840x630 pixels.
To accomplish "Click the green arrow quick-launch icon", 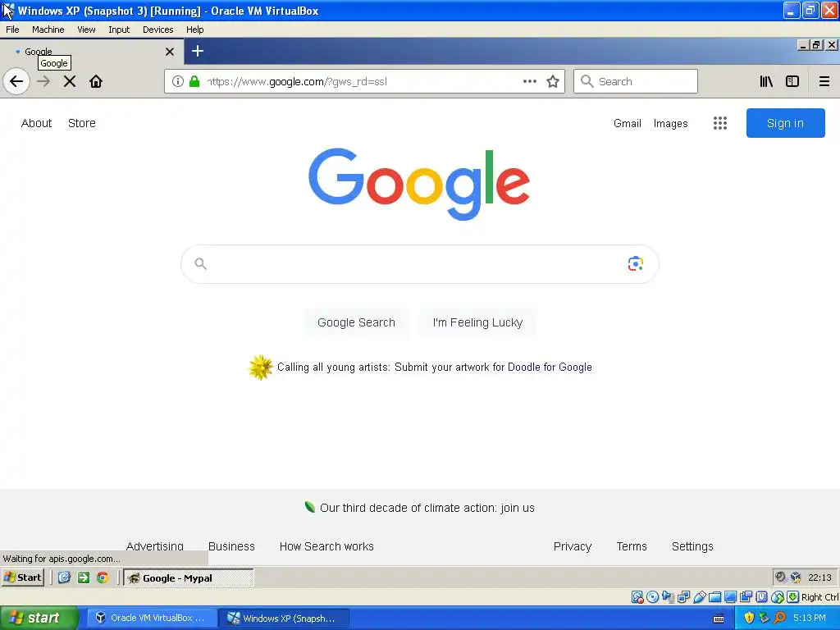I will 84,577.
